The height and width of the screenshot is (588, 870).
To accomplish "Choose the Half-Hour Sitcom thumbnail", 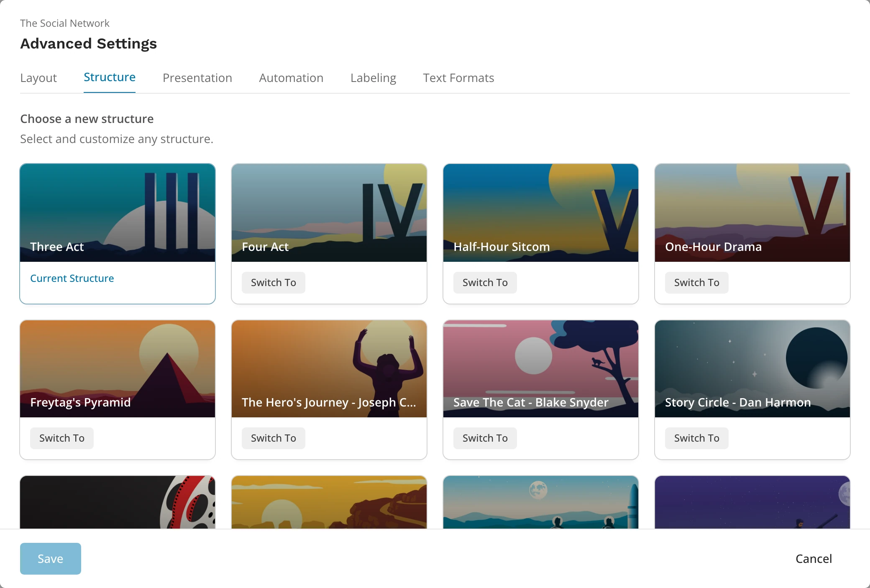I will coord(541,213).
